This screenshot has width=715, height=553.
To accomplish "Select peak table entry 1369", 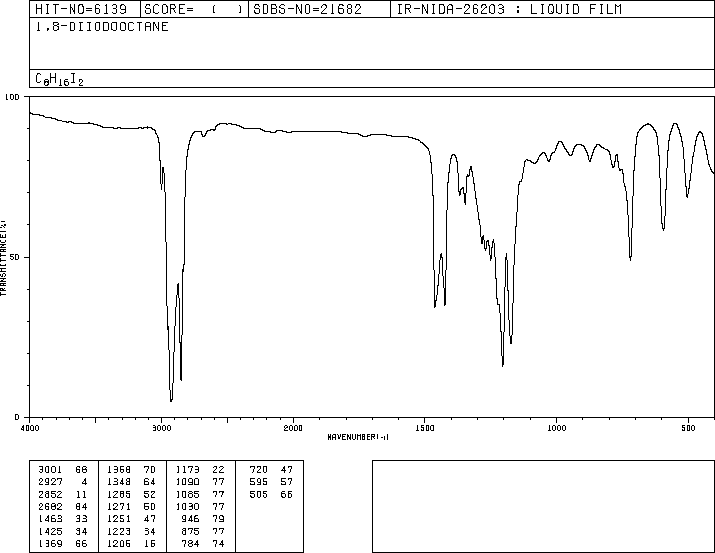I will click(50, 544).
